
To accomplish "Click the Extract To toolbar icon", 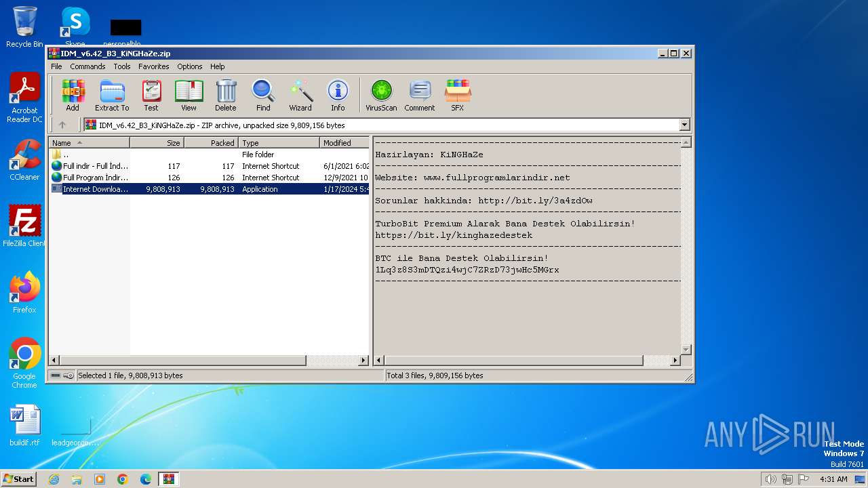I will click(x=112, y=96).
